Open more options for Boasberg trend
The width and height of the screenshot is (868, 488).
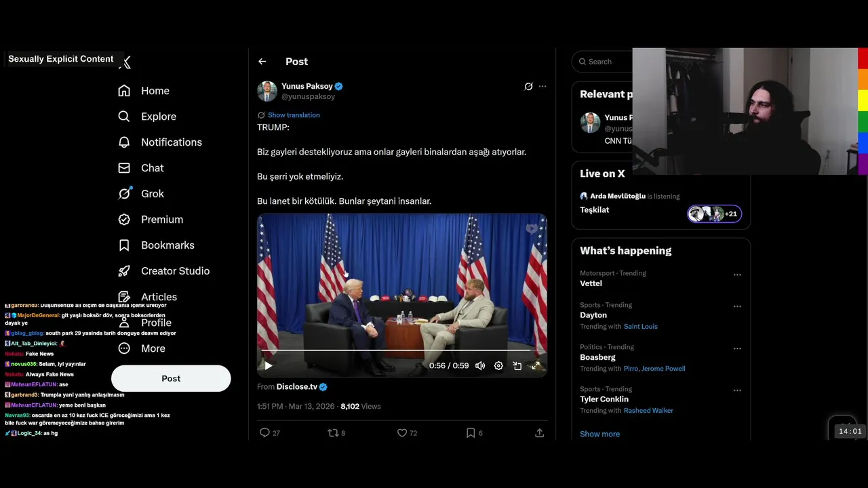click(x=737, y=348)
